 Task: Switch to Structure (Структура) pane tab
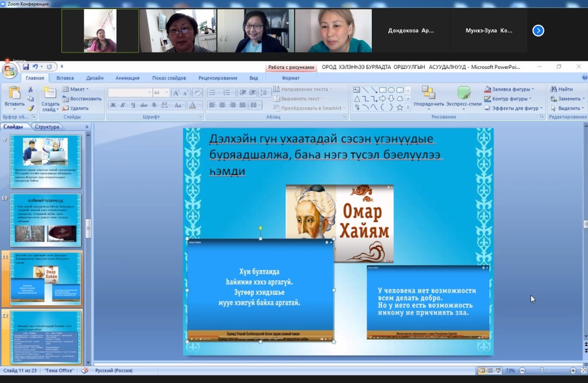point(47,127)
